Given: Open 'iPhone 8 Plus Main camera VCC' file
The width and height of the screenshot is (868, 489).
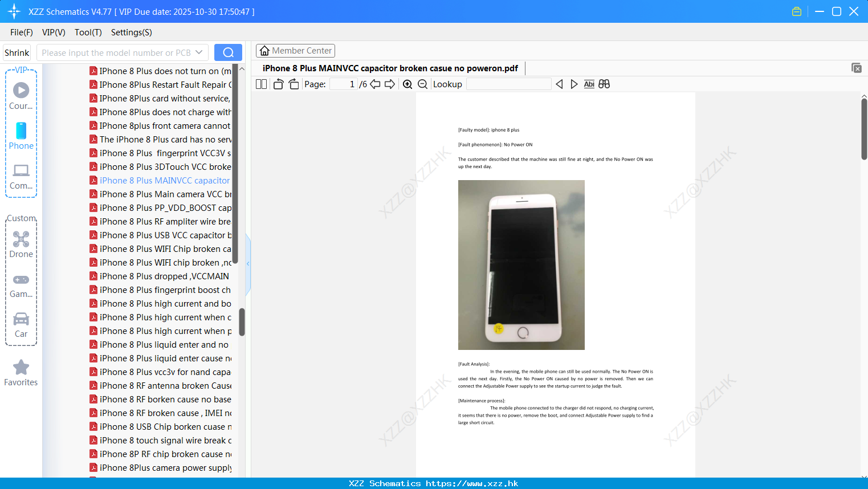Looking at the screenshot, I should (161, 194).
